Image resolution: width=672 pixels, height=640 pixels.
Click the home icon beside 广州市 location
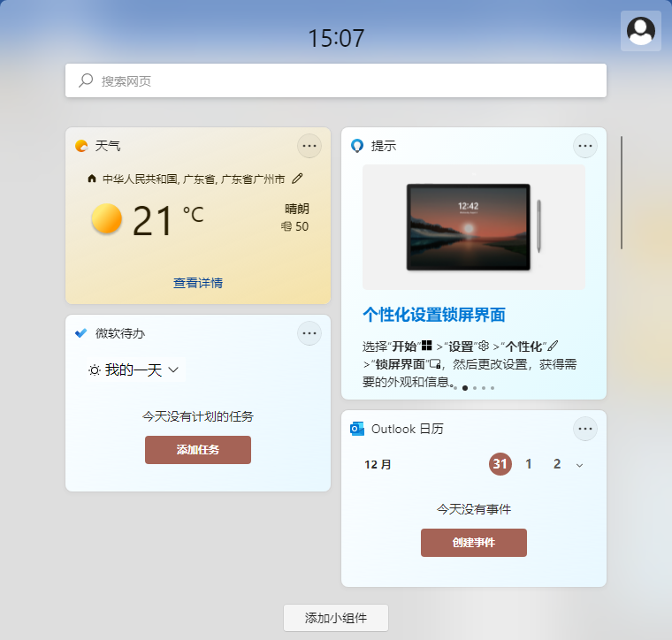point(92,179)
